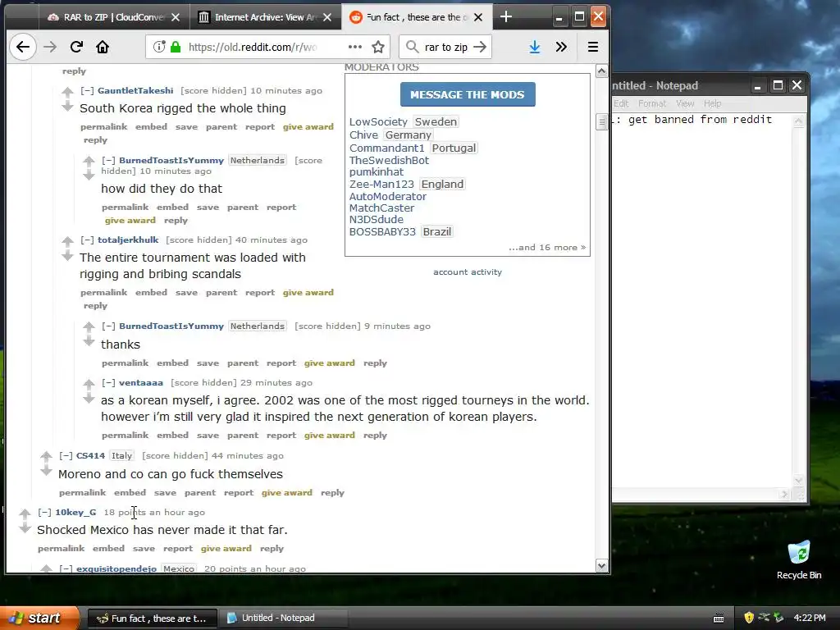Click the address bar URL field
Image resolution: width=840 pixels, height=630 pixels.
pyautogui.click(x=253, y=47)
